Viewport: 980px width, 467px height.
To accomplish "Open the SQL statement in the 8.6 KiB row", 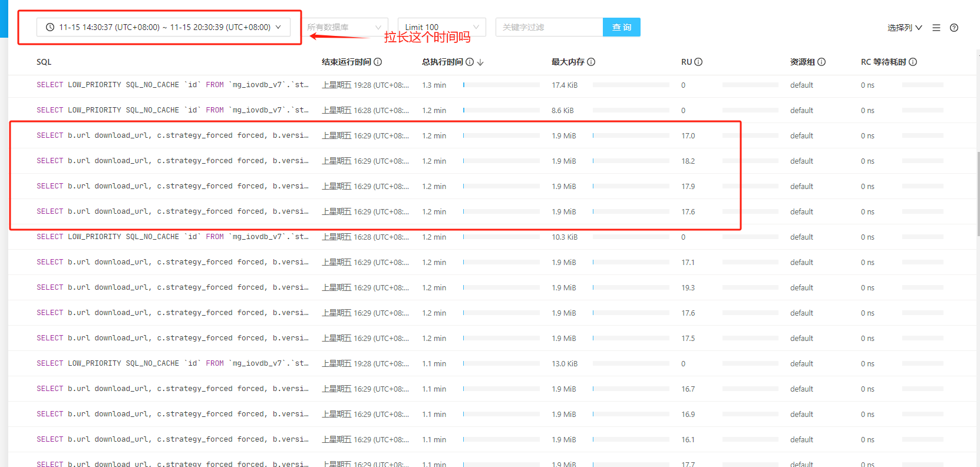I will [173, 110].
